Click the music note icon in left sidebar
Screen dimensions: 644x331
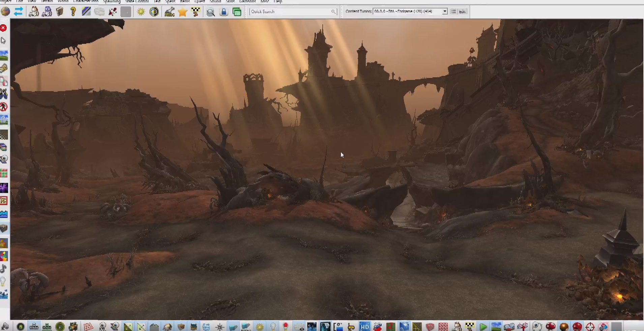(3, 269)
